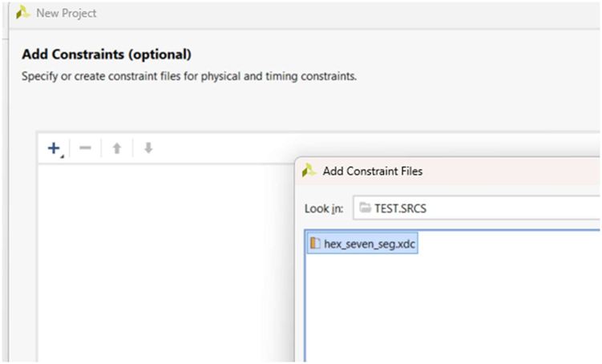Click the New Project window title
602x364 pixels.
(67, 14)
